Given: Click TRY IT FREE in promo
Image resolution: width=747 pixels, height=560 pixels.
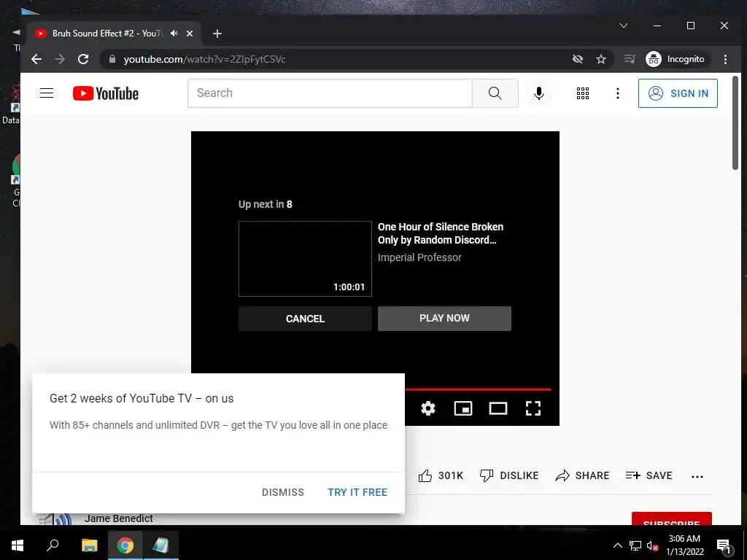Looking at the screenshot, I should pyautogui.click(x=357, y=492).
